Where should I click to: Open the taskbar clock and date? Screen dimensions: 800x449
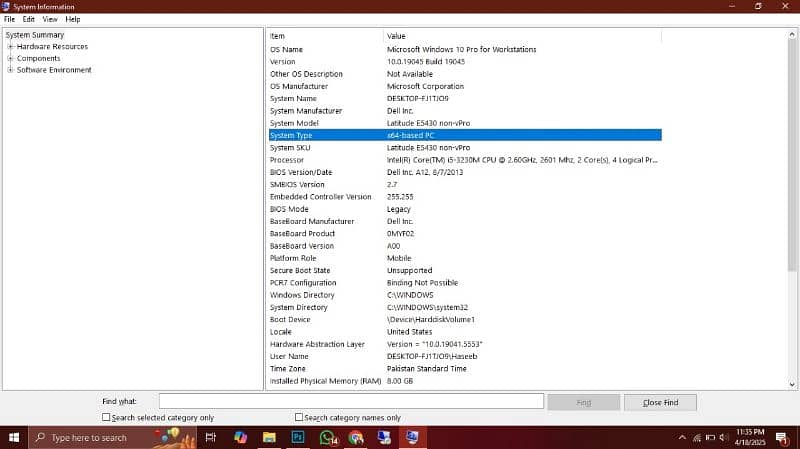(750, 437)
